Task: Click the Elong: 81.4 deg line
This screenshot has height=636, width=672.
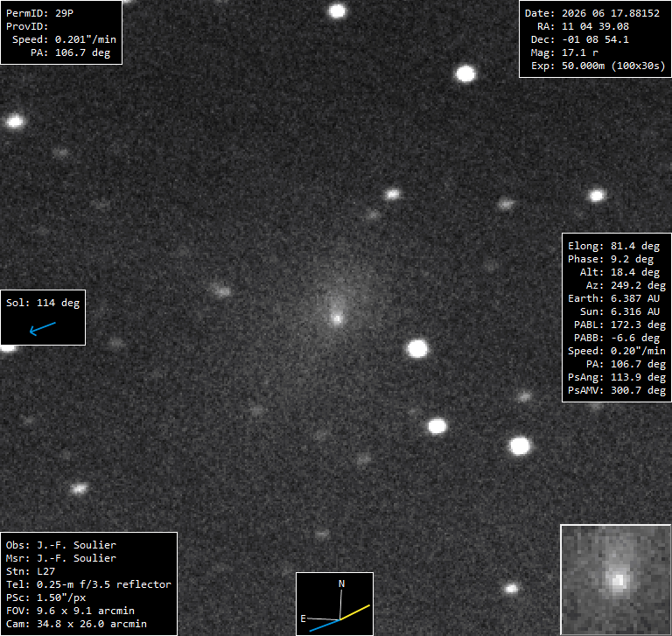Action: coord(613,246)
